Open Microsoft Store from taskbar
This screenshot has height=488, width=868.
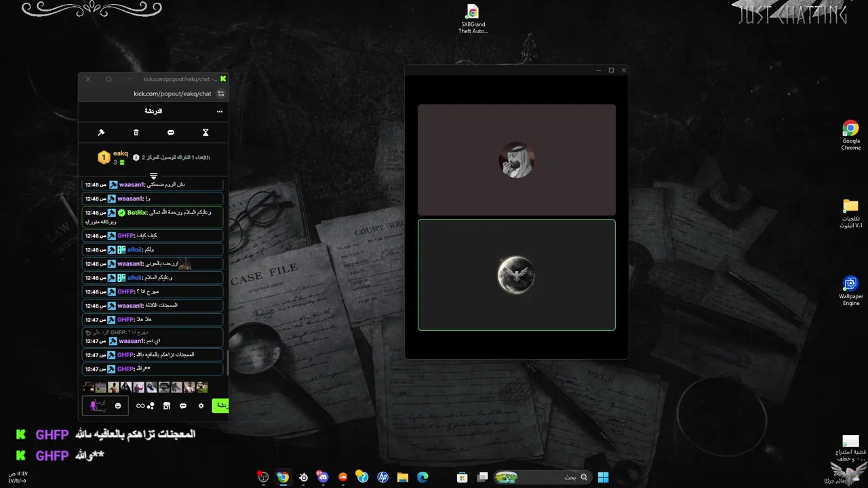(462, 477)
